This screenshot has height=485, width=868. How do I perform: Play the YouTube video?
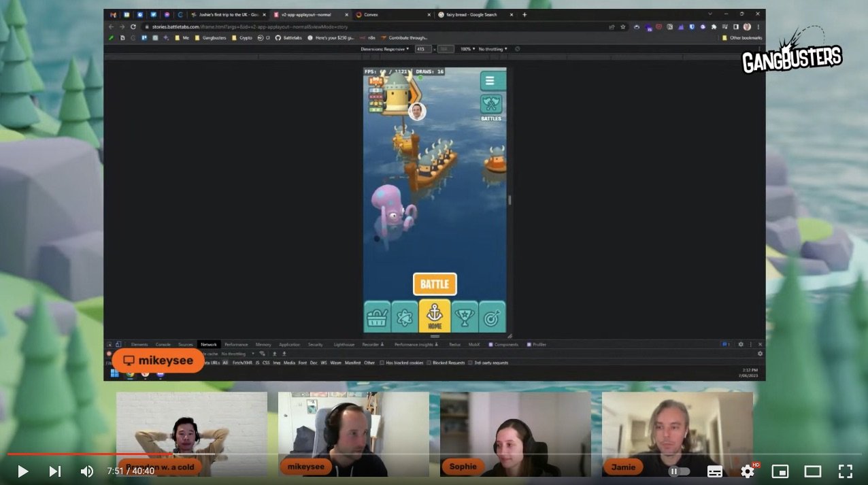22,471
